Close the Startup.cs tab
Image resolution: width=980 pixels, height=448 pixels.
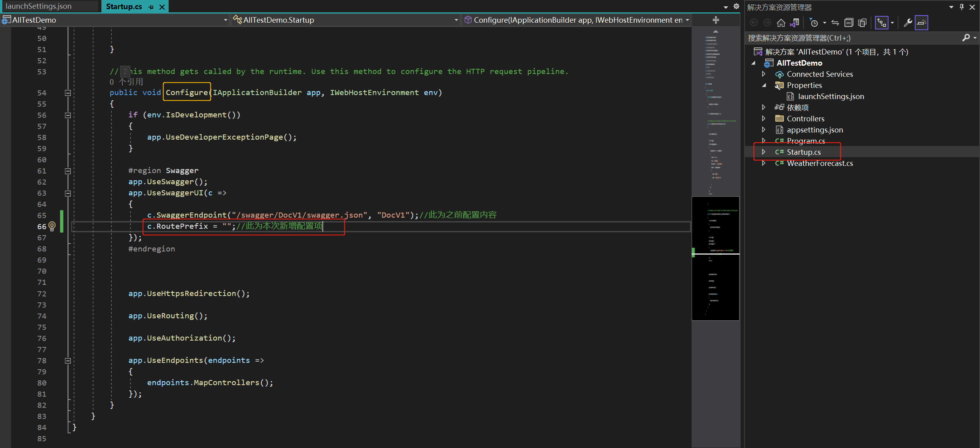(x=162, y=7)
